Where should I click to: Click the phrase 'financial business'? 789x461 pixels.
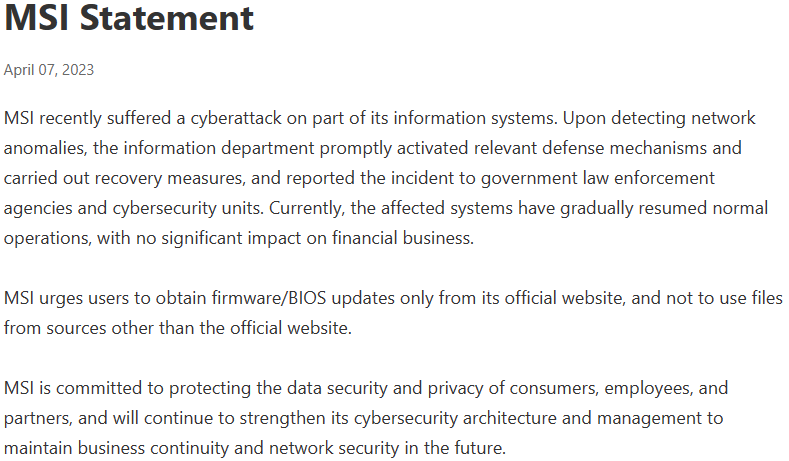tap(403, 238)
